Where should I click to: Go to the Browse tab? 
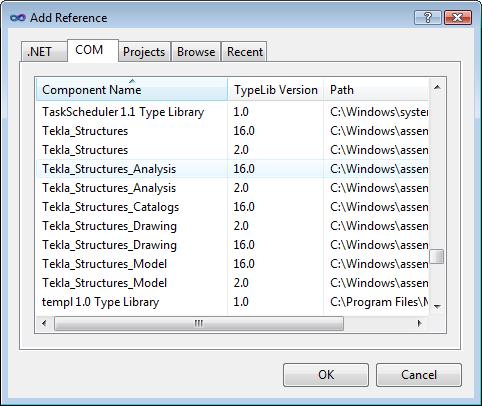[x=196, y=52]
